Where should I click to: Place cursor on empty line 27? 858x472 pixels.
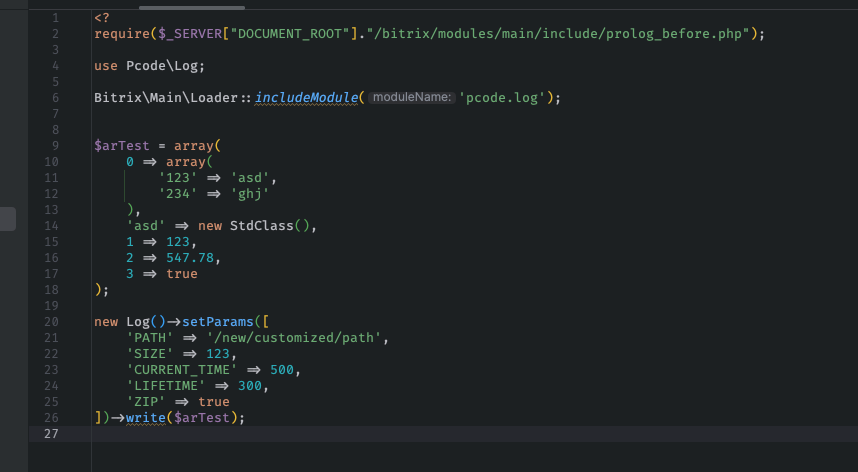click(x=400, y=433)
